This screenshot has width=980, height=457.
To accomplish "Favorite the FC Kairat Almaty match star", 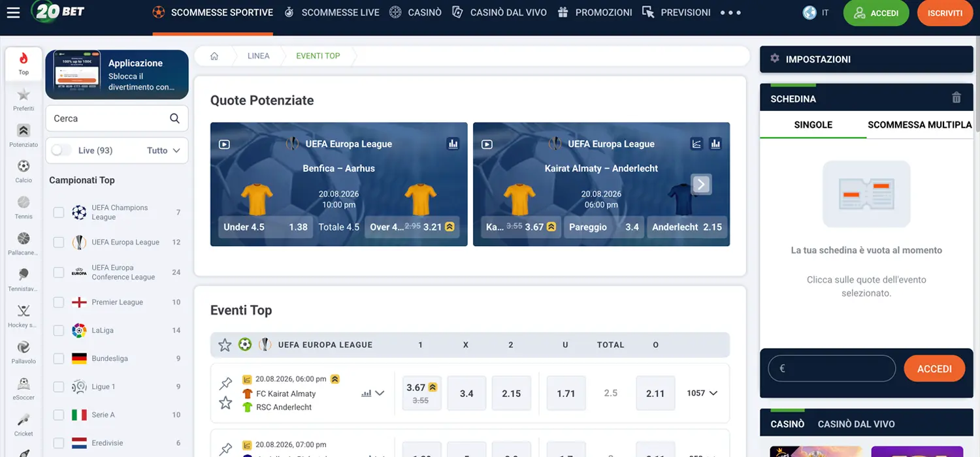I will [225, 403].
